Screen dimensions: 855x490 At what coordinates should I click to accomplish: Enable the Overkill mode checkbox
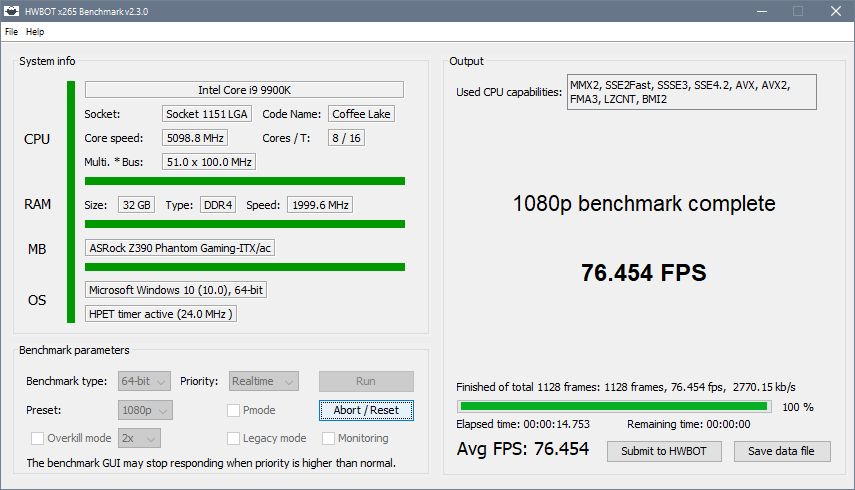pyautogui.click(x=38, y=438)
